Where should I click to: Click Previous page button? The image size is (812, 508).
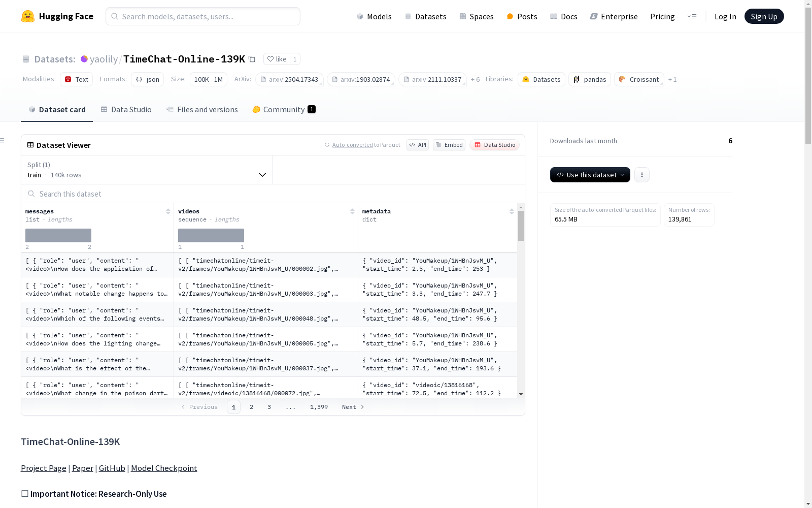coord(199,407)
